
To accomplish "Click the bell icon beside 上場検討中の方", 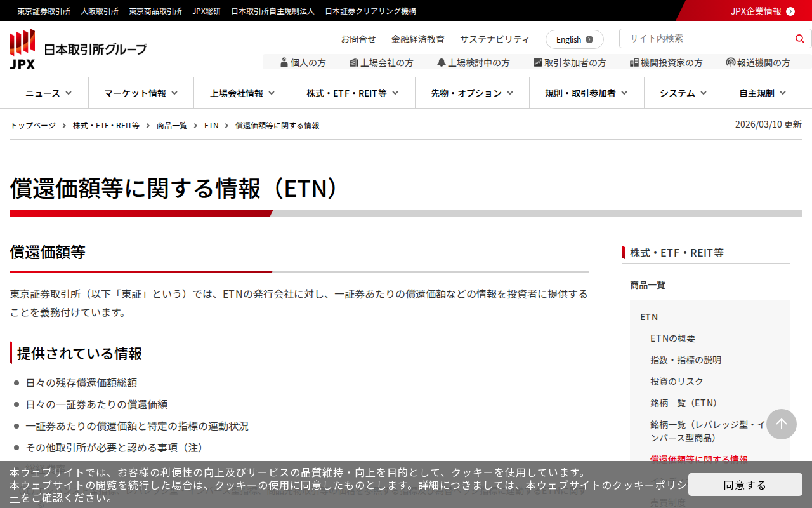I will [442, 62].
